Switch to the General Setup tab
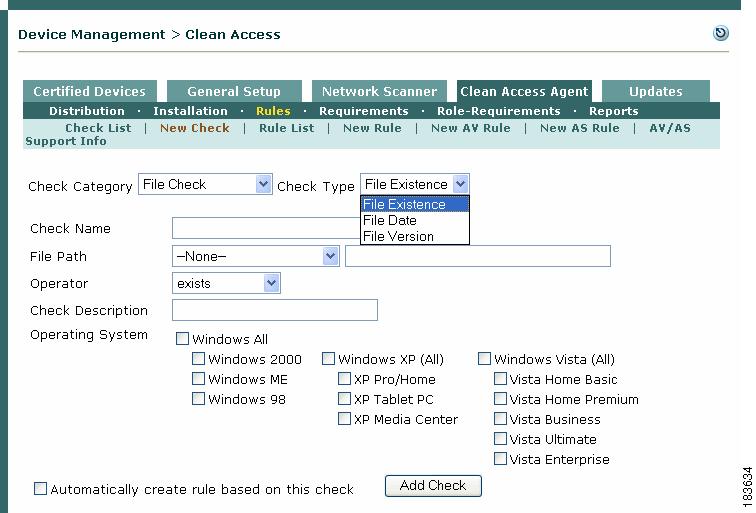The height and width of the screenshot is (513, 756). pos(234,91)
